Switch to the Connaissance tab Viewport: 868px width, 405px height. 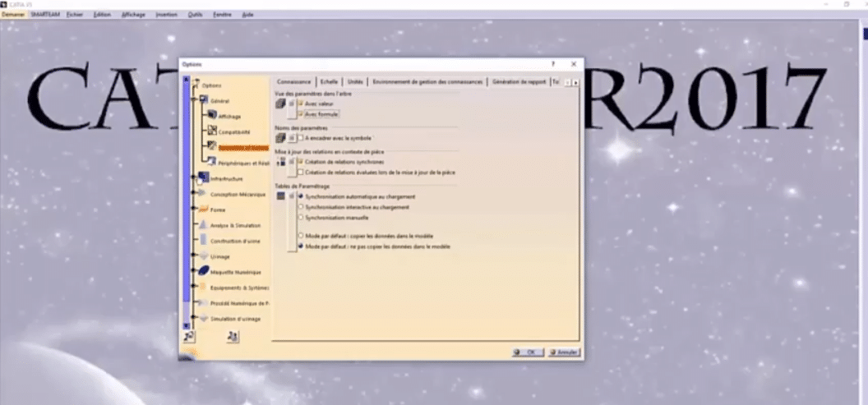(x=294, y=82)
